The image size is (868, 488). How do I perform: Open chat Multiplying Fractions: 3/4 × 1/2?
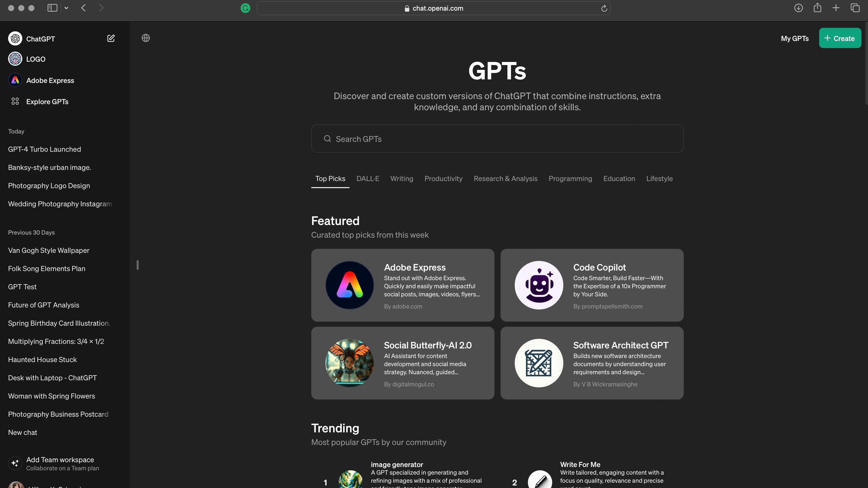[56, 341]
